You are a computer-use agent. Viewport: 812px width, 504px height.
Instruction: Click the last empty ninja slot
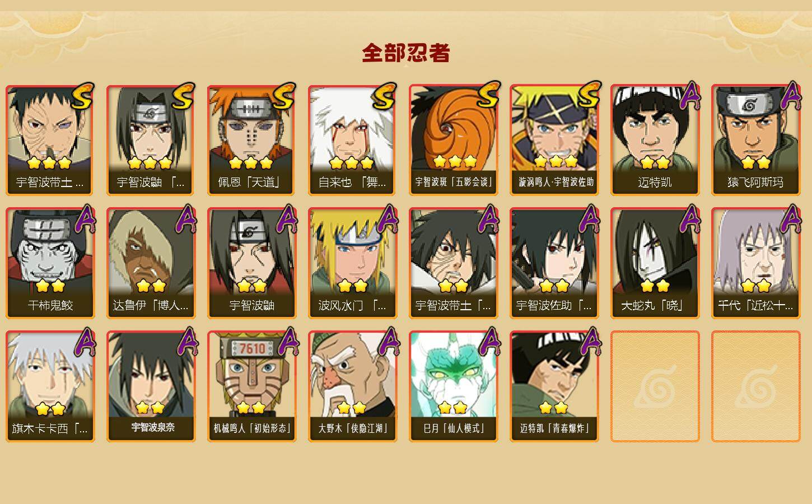tap(755, 386)
